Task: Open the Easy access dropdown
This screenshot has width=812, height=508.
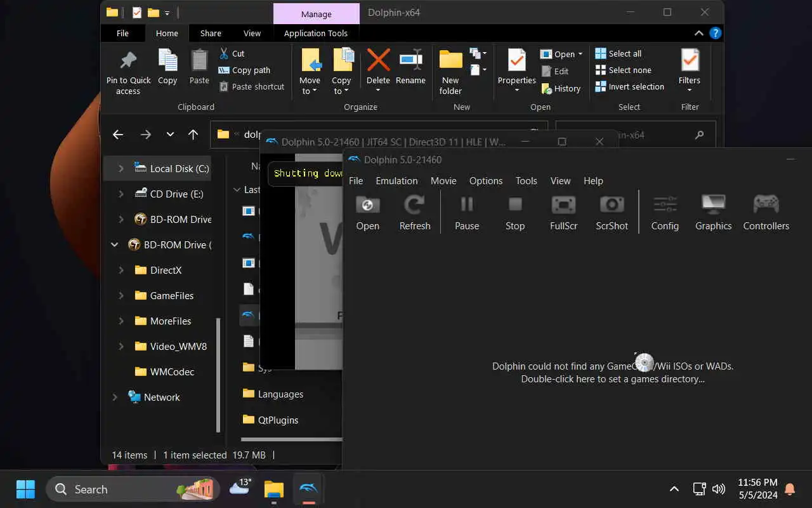Action: pyautogui.click(x=478, y=70)
